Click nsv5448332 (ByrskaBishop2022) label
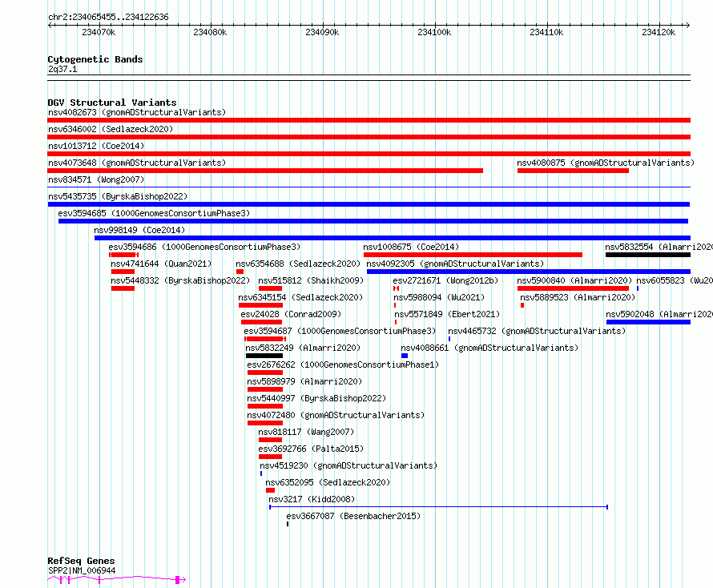This screenshot has height=588, width=713. [180, 280]
